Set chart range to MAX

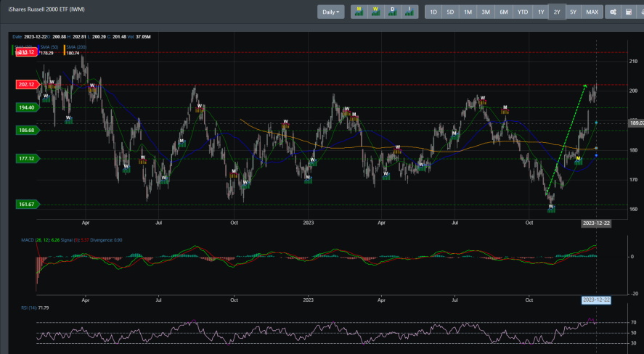point(592,12)
